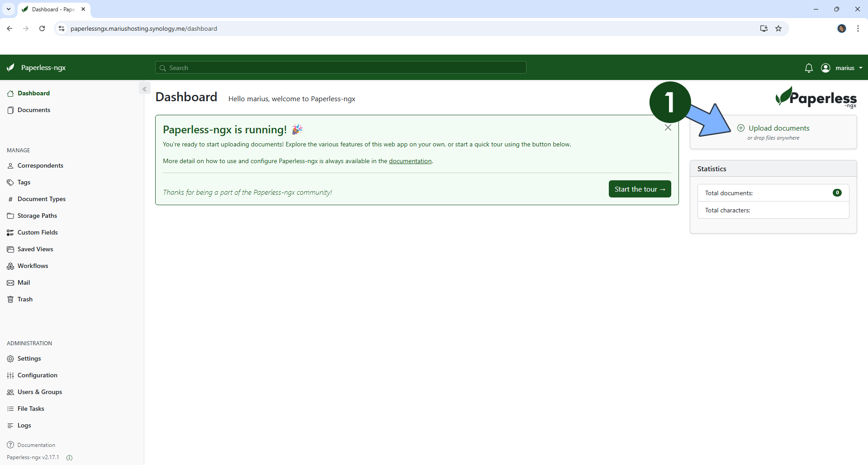This screenshot has height=465, width=868.
Task: Follow the documentation hyperlink in banner
Action: [x=410, y=161]
